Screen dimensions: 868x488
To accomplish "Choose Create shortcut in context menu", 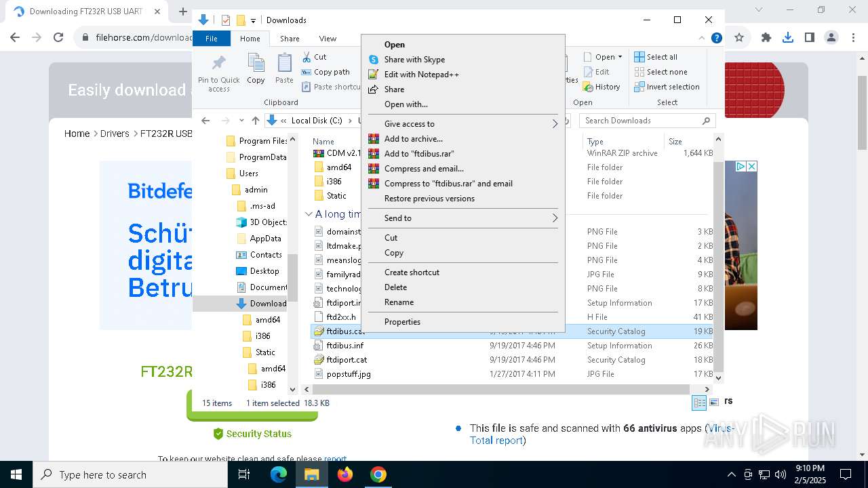I will (463, 272).
